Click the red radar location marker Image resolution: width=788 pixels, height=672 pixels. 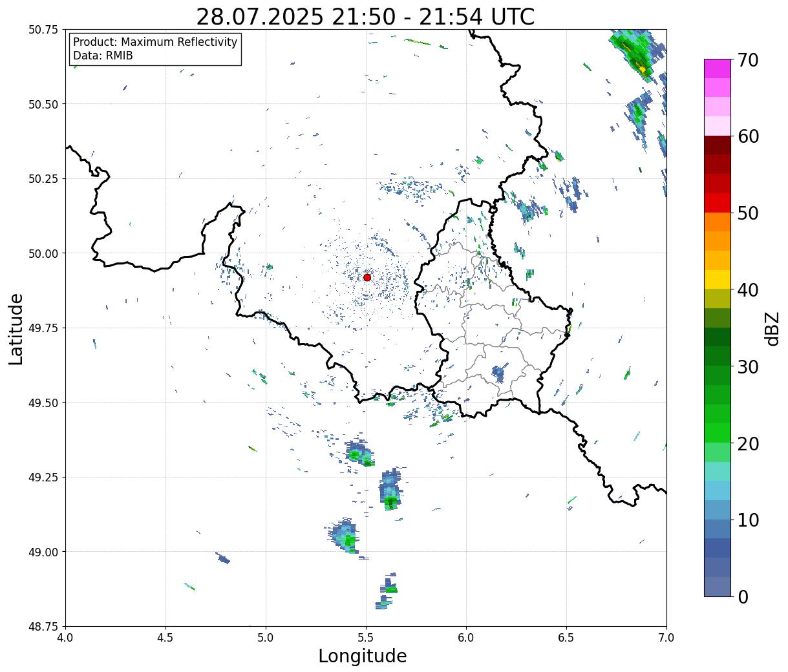tap(367, 277)
